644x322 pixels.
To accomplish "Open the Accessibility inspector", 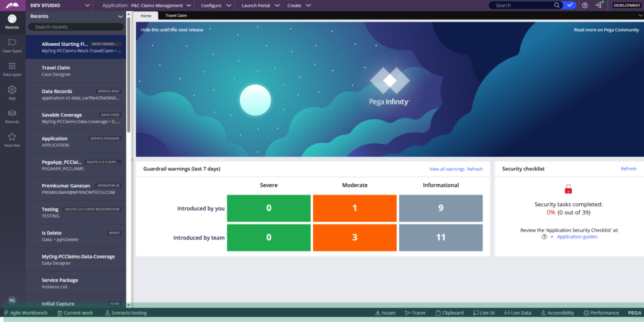I will pyautogui.click(x=557, y=313).
